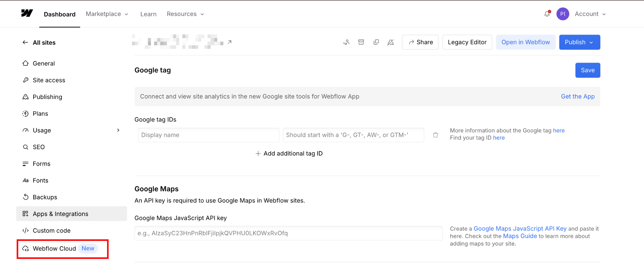
Task: Click the Forms lines icon
Action: coord(25,163)
